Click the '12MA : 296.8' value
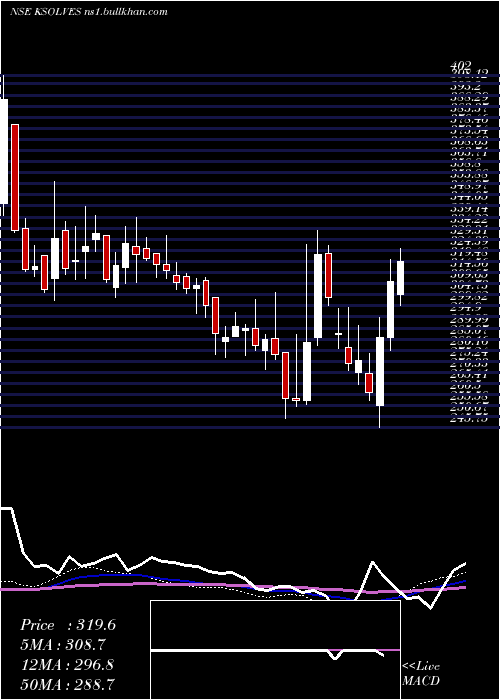The image size is (500, 700). coord(68,665)
